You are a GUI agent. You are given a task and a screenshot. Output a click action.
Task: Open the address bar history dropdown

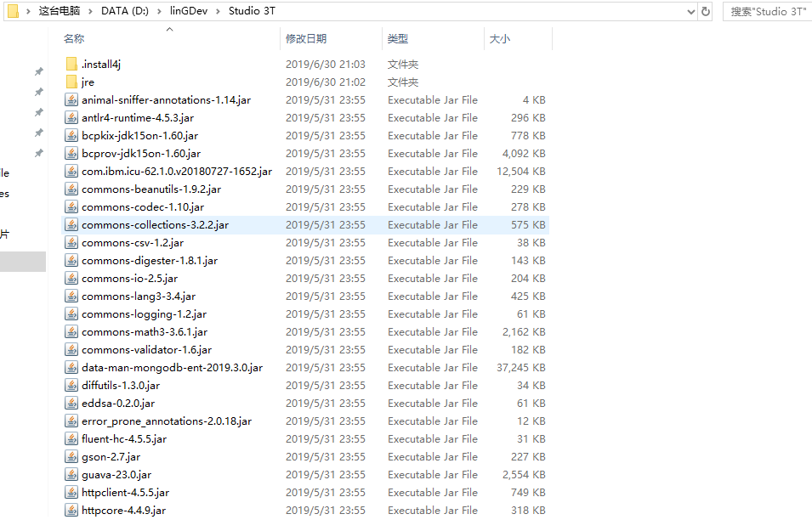tap(690, 11)
